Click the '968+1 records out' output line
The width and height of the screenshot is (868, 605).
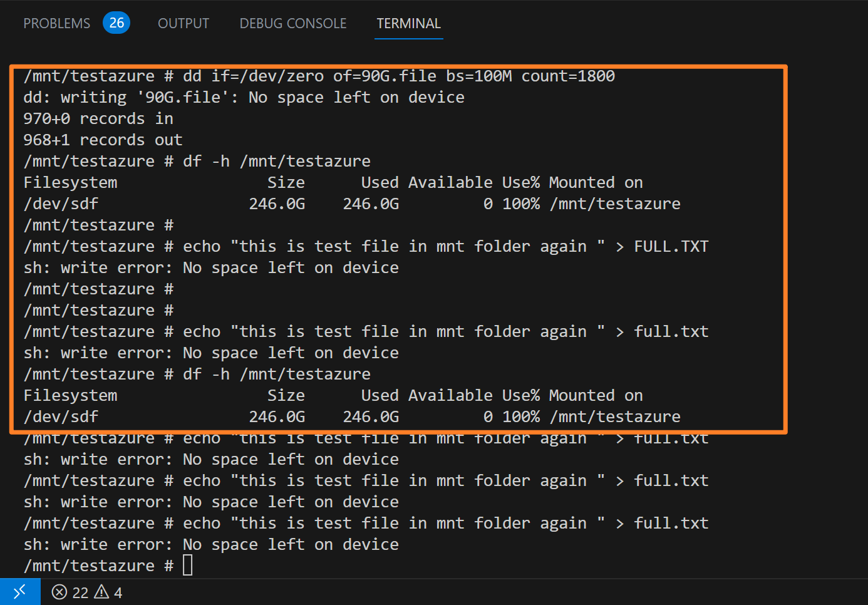(x=103, y=140)
